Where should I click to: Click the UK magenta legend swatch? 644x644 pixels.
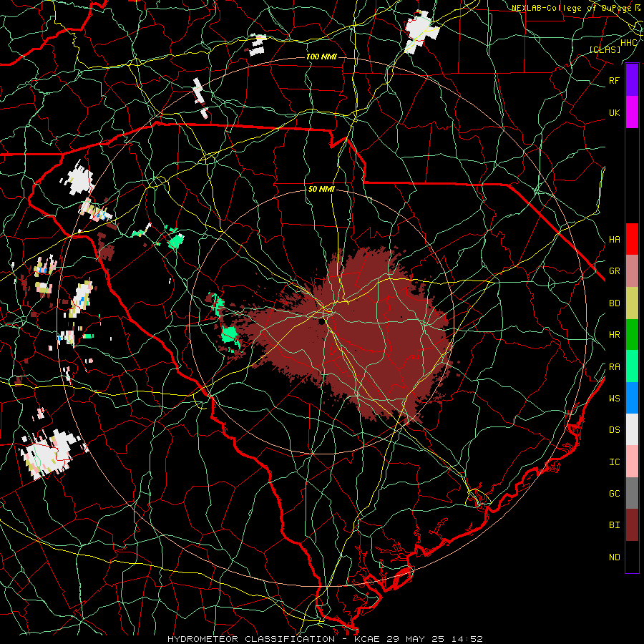click(x=632, y=112)
